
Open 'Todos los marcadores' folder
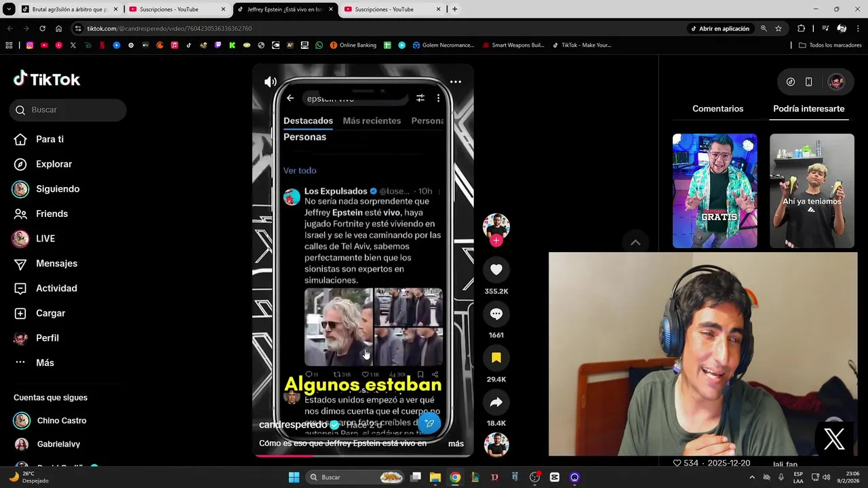click(830, 45)
